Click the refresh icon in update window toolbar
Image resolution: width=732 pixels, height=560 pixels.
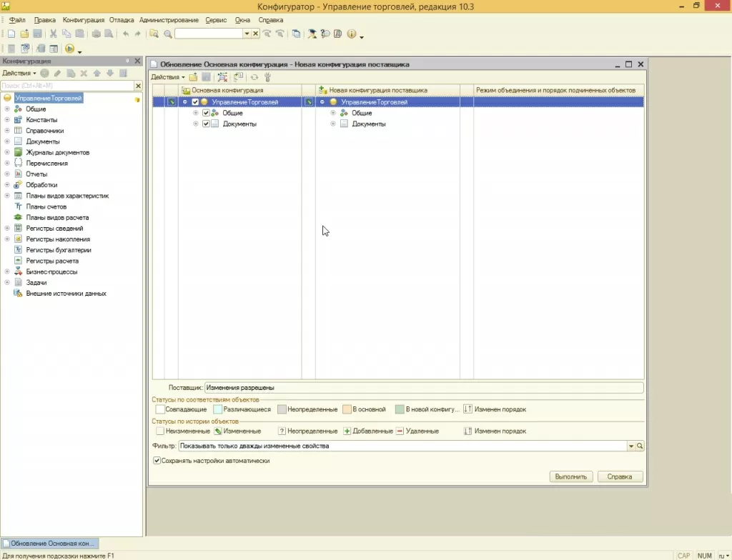pos(254,77)
